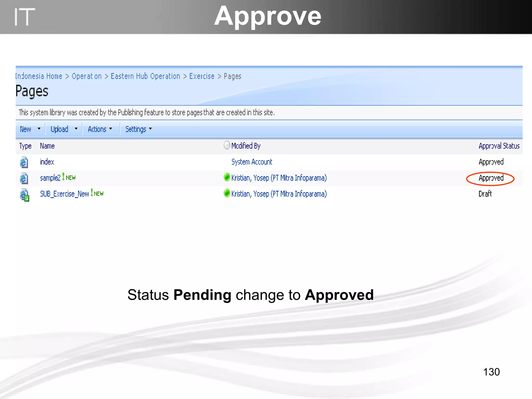The width and height of the screenshot is (532, 399).
Task: Open the SUB_Exercise_New page link
Action: coord(64,194)
